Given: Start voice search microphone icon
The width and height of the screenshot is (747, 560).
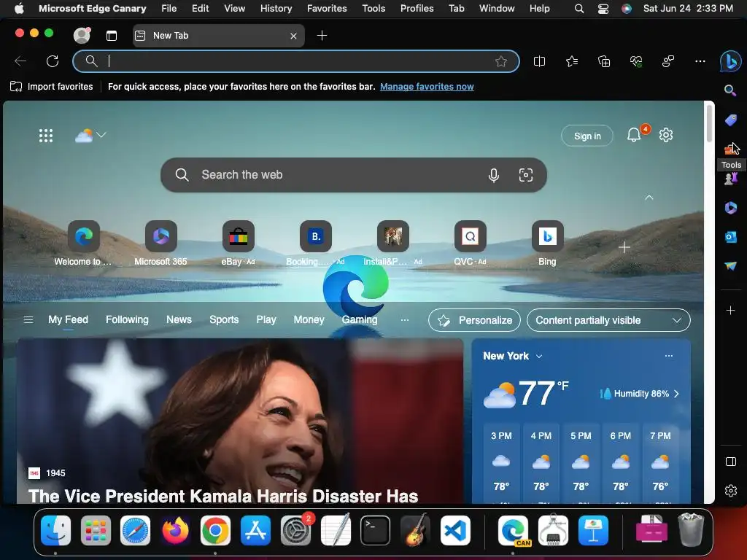Looking at the screenshot, I should tap(494, 175).
